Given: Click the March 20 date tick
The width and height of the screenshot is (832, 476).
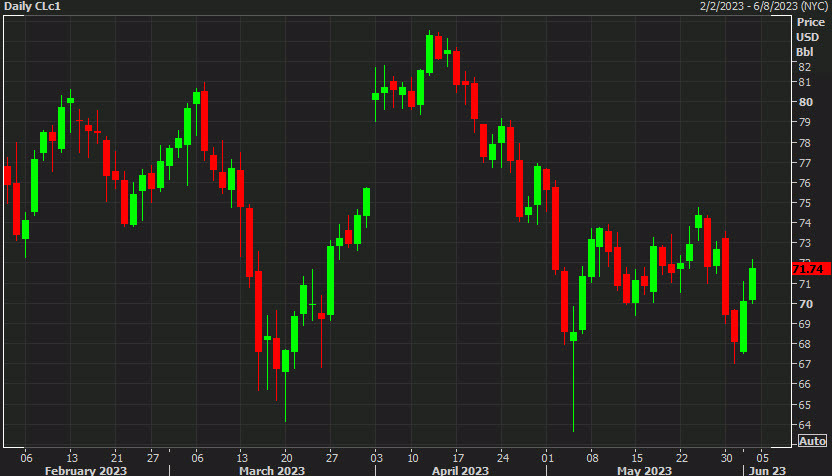Looking at the screenshot, I should click(287, 457).
